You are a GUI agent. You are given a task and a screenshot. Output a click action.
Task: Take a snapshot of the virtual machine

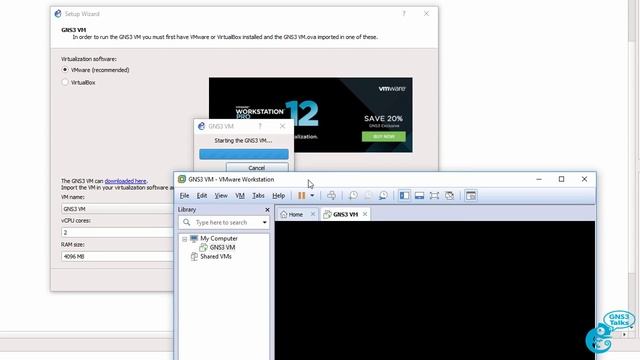[353, 196]
